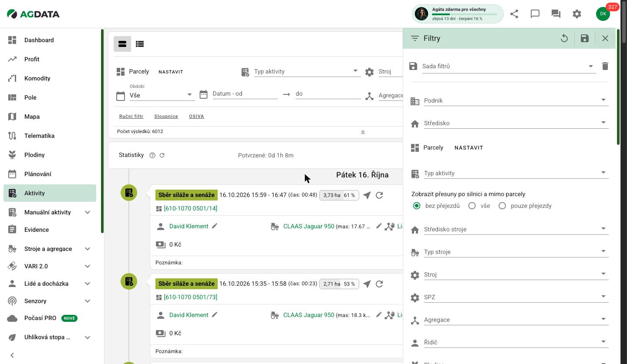The width and height of the screenshot is (627, 364).
Task: Expand the Období dropdown set to Vše
Action: 162,95
